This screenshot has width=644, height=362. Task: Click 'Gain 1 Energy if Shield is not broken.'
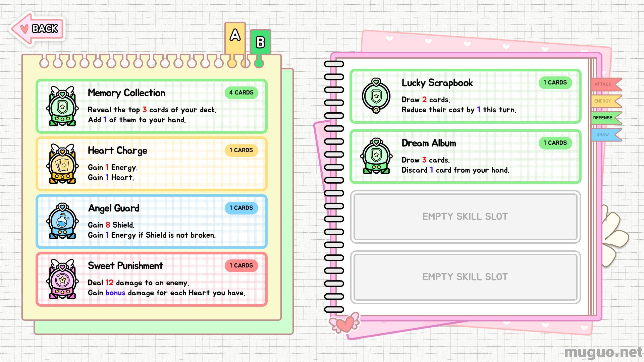pos(152,235)
